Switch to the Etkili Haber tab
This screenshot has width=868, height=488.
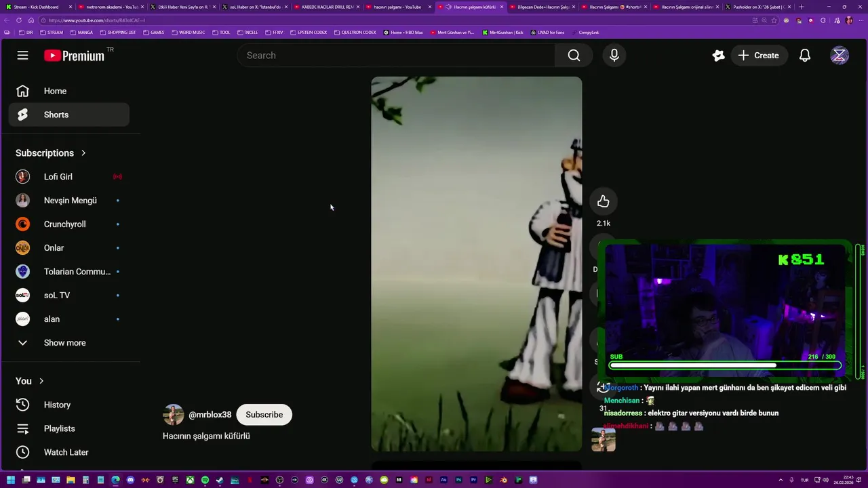(182, 7)
